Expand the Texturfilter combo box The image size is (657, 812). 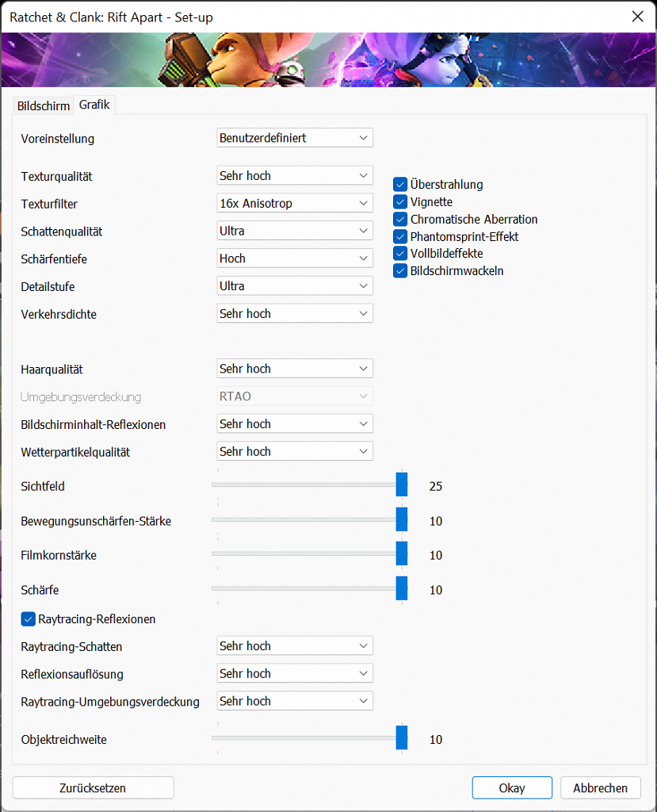tap(295, 203)
